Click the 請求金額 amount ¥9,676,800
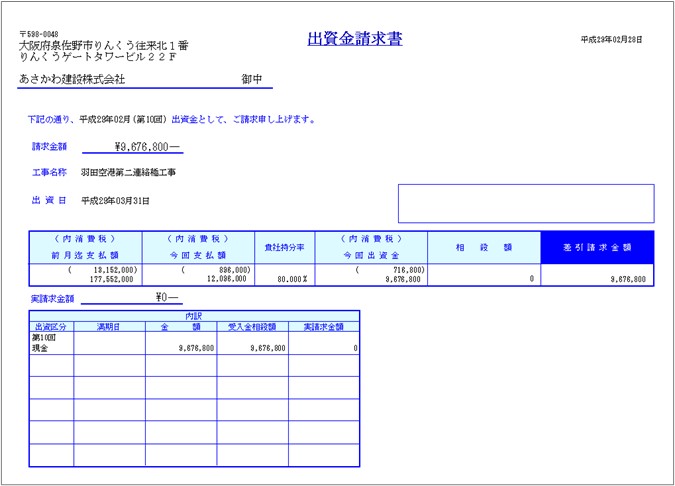 [x=148, y=146]
